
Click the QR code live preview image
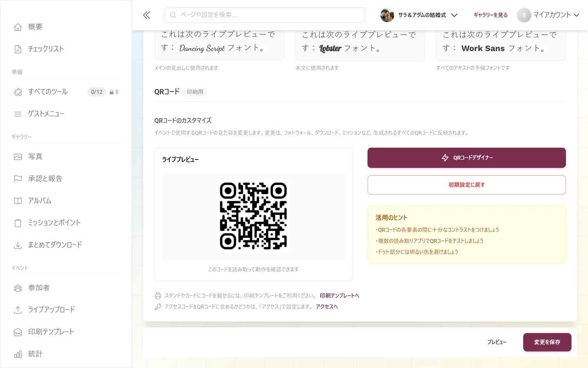click(254, 216)
